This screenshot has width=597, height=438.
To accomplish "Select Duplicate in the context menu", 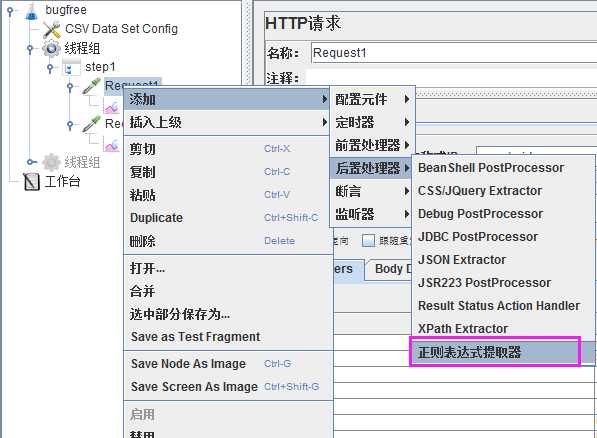I will click(227, 218).
